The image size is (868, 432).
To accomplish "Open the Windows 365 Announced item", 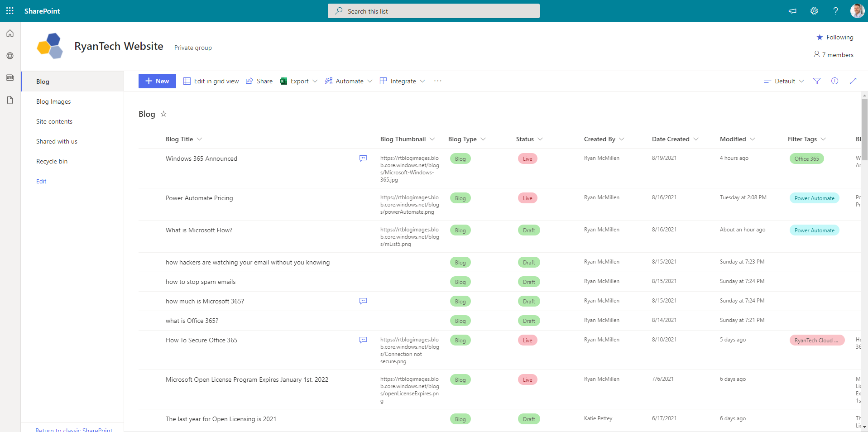I will 201,158.
